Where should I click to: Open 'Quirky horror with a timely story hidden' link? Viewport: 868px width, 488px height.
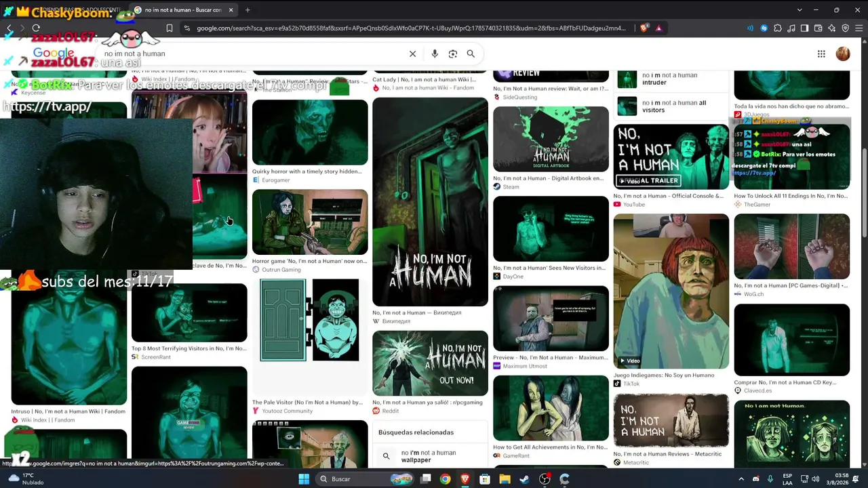[307, 171]
